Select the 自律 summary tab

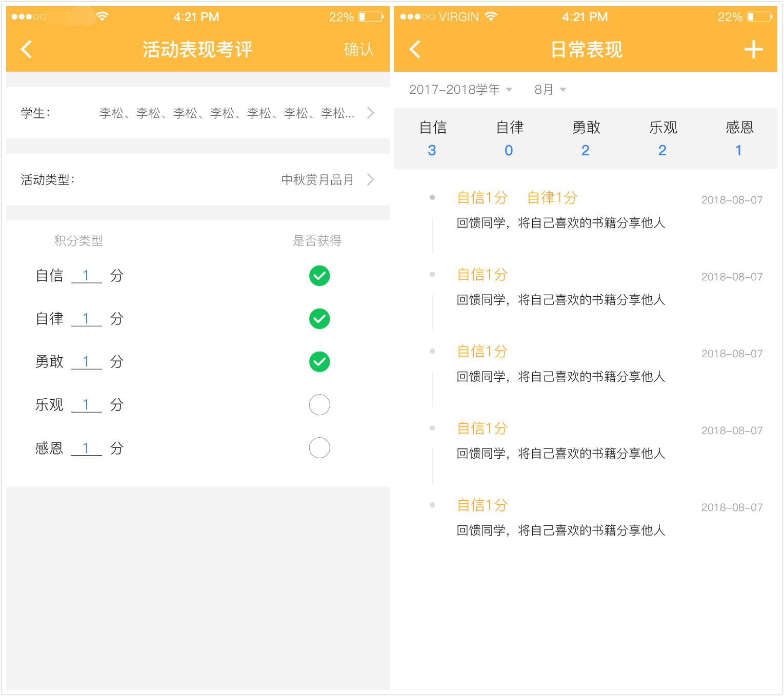tap(510, 138)
